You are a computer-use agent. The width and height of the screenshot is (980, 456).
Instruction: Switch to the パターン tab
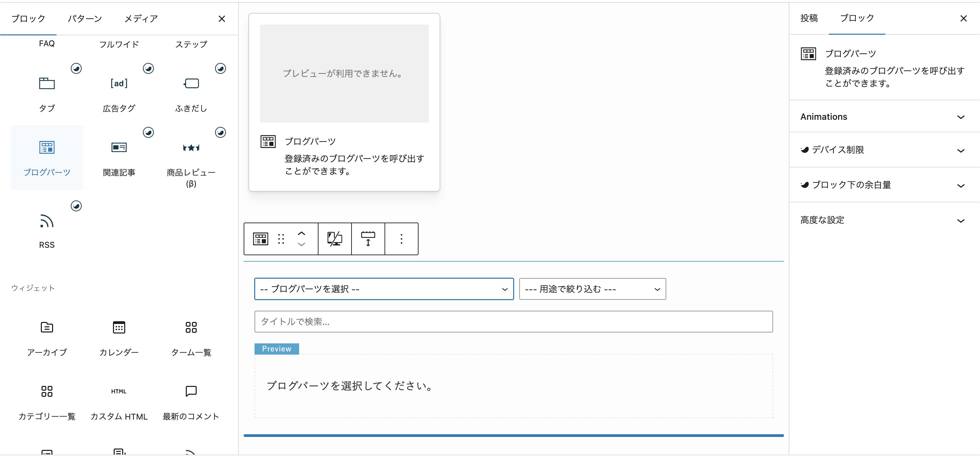click(85, 19)
